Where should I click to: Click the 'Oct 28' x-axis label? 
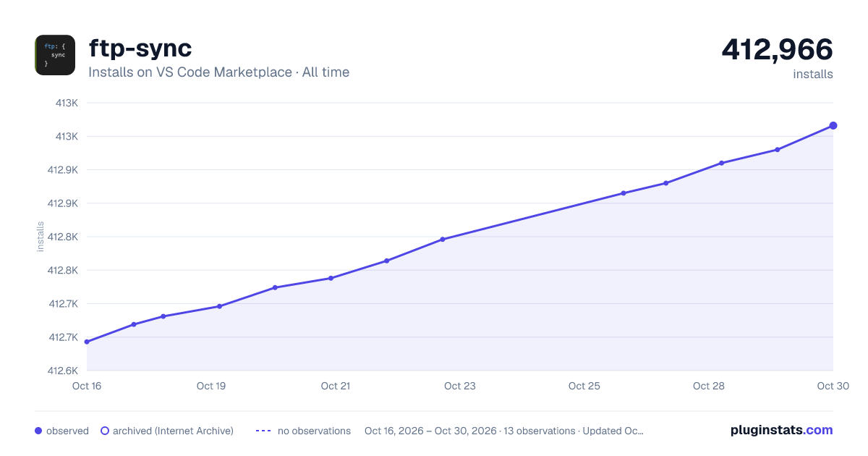(709, 386)
